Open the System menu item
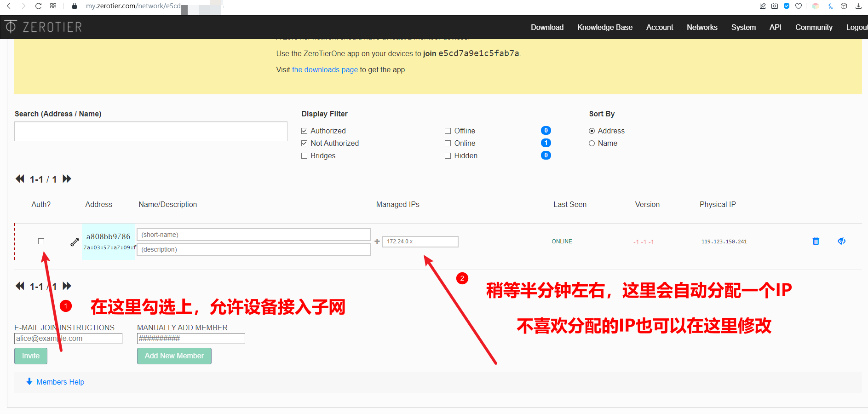This screenshot has height=414, width=868. (x=743, y=27)
